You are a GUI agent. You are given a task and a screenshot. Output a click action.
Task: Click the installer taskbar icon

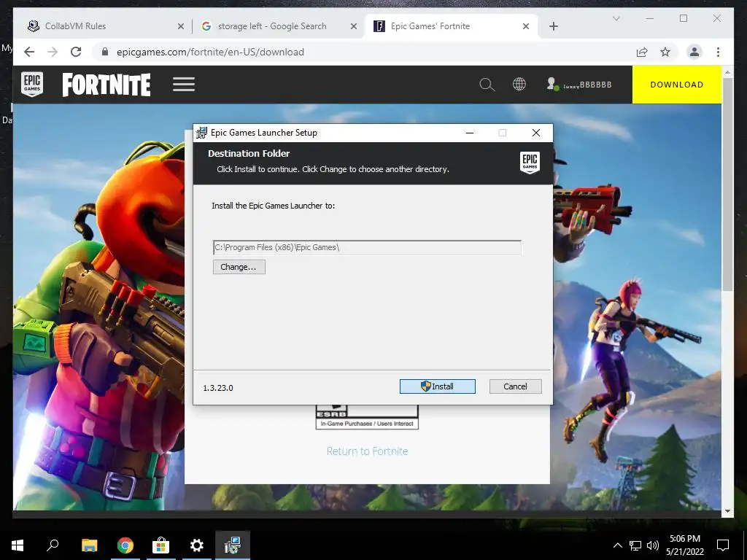pyautogui.click(x=233, y=545)
